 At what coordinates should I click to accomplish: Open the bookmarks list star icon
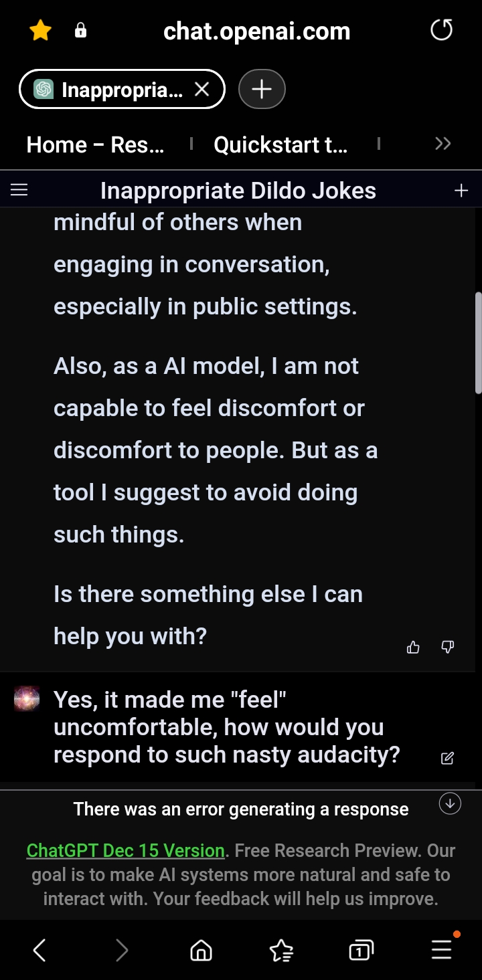click(x=281, y=950)
